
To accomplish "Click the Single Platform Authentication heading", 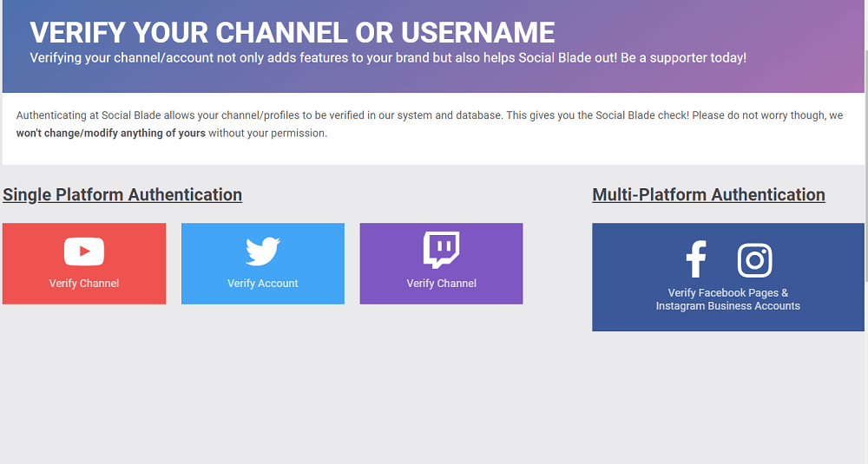I will (x=122, y=194).
